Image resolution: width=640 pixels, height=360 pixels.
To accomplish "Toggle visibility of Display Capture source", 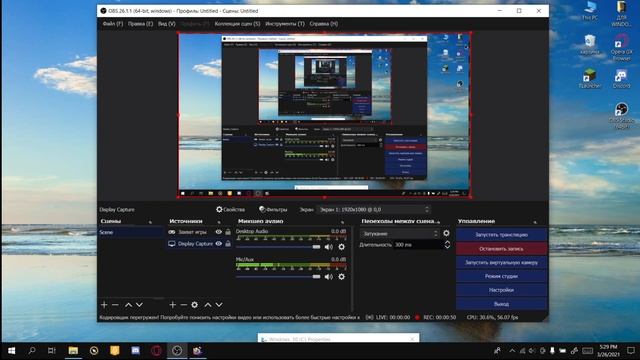I will click(x=219, y=243).
